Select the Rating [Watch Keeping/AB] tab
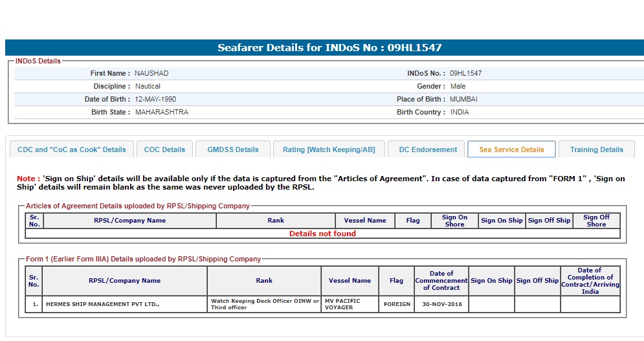Image resolution: width=644 pixels, height=341 pixels. [329, 149]
